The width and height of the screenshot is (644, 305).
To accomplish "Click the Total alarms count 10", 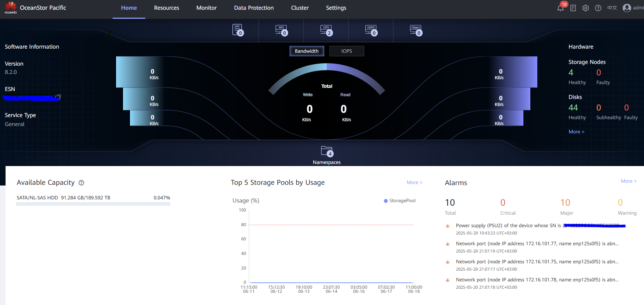I will point(450,203).
